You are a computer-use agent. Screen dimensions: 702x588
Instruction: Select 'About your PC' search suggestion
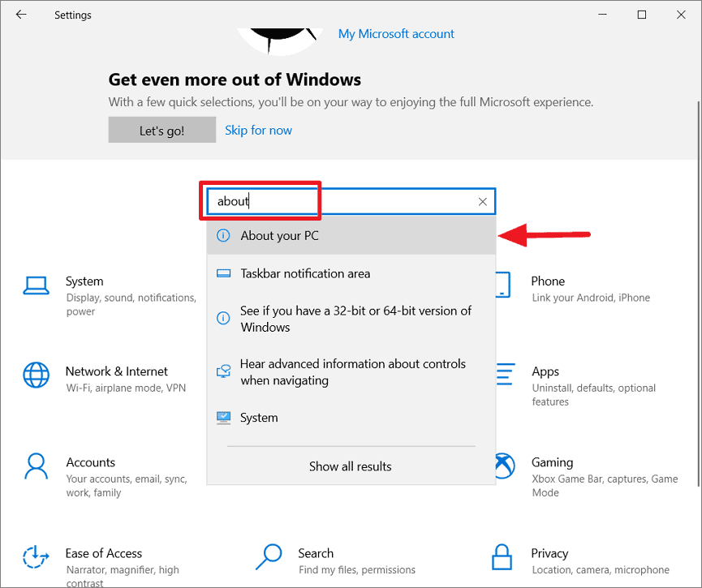coord(351,235)
